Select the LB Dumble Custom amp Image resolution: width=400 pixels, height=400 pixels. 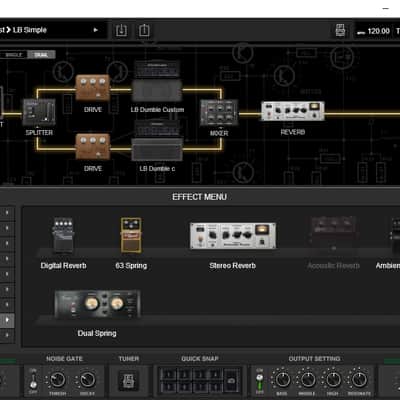point(157,81)
